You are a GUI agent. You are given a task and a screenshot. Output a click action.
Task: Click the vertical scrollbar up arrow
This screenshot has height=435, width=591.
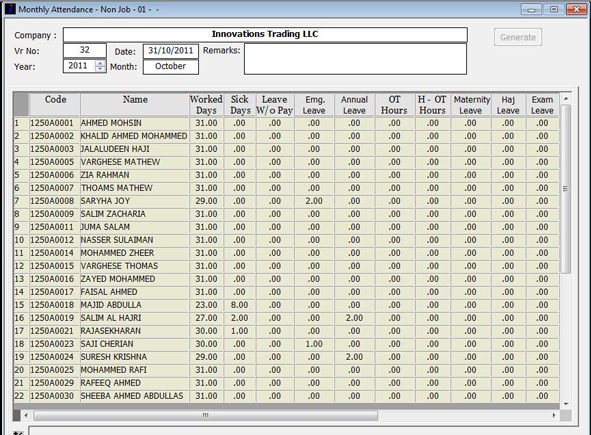pos(566,99)
